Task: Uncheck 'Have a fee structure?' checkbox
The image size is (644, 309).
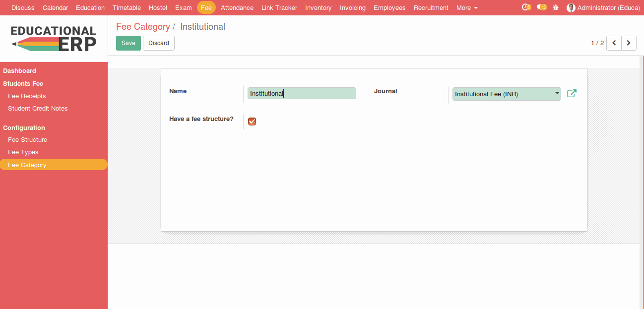Action: pos(252,122)
